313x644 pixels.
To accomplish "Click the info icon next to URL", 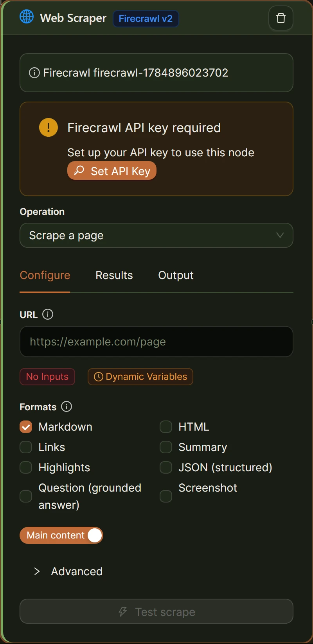I will (48, 314).
